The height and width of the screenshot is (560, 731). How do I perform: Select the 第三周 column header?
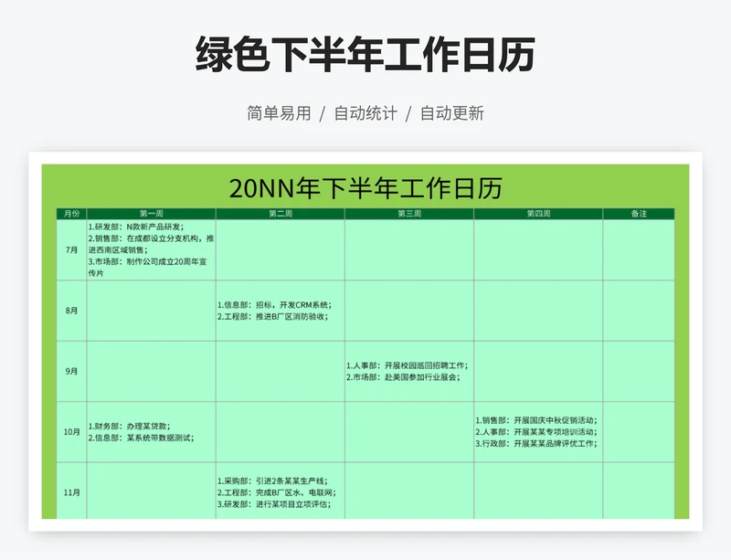pyautogui.click(x=409, y=214)
